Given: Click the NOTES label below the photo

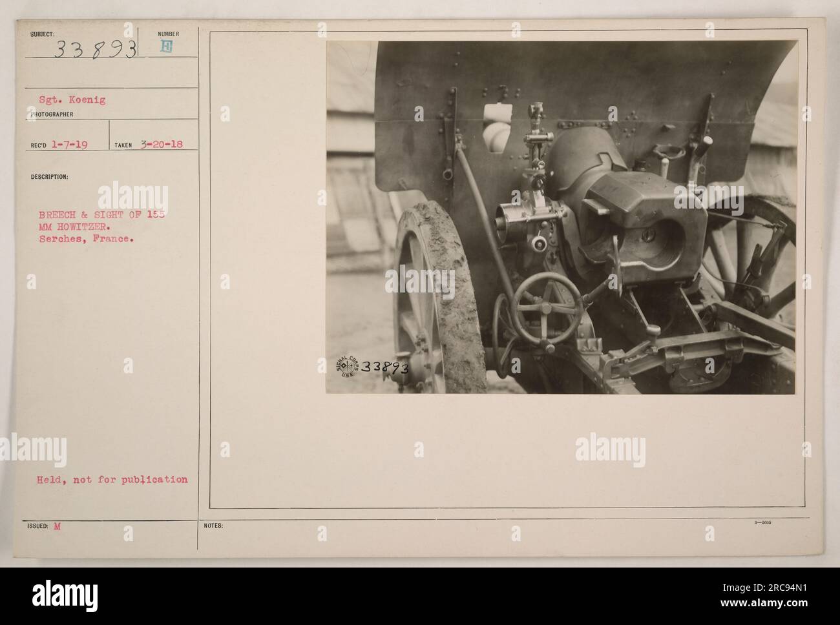Looking at the screenshot, I should click(x=213, y=526).
